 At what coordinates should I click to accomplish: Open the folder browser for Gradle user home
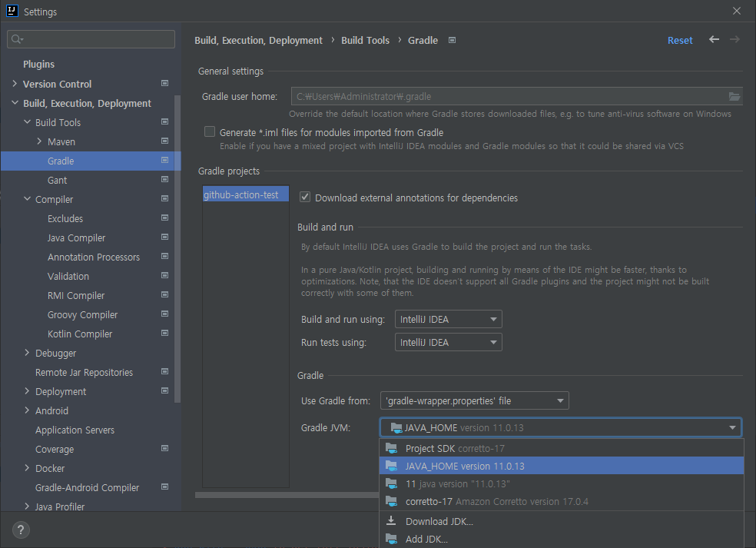pos(734,96)
